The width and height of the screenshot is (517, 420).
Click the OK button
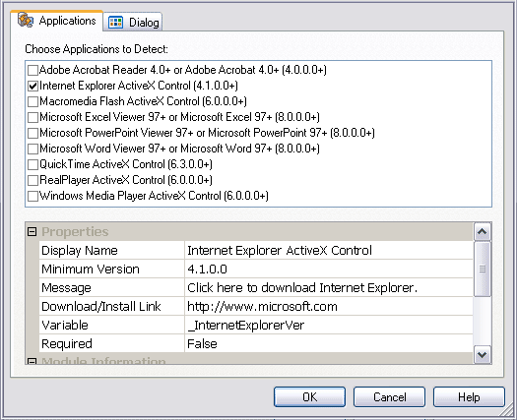[309, 397]
